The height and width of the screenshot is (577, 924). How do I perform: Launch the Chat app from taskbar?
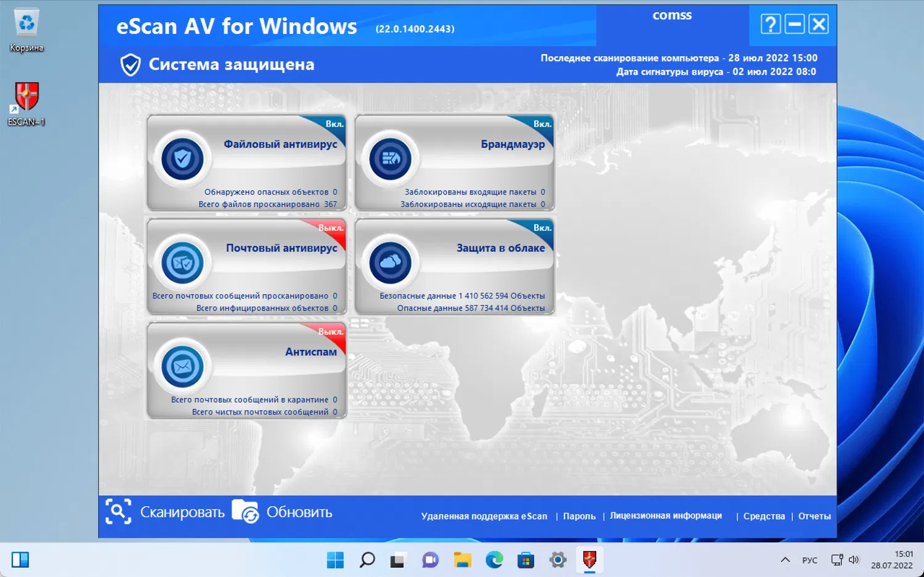coord(430,560)
